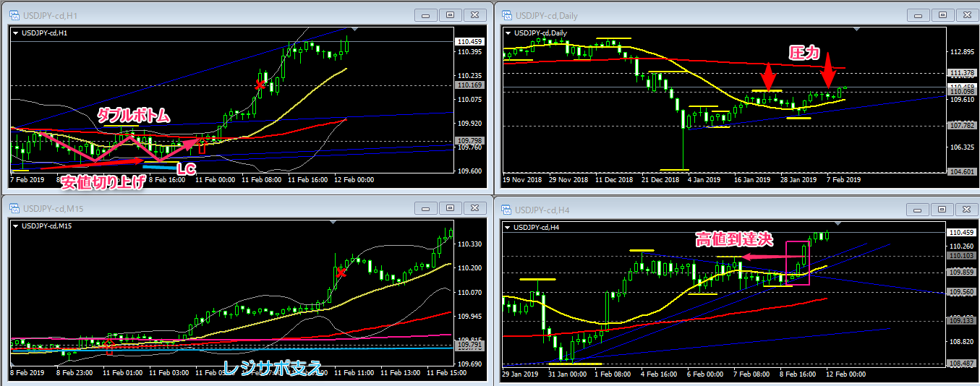
Task: Close the USDJPY-cd,M15 chart window
Action: pyautogui.click(x=474, y=209)
